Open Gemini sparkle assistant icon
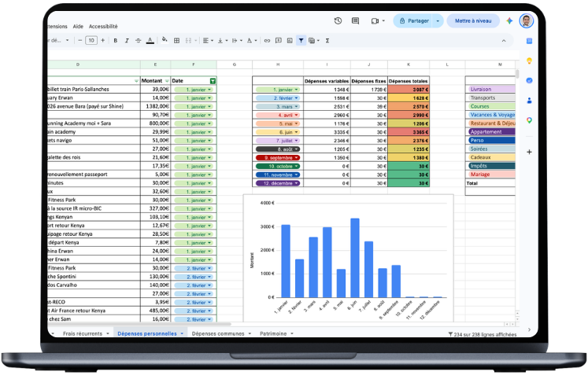This screenshot has height=375, width=588. pyautogui.click(x=509, y=21)
